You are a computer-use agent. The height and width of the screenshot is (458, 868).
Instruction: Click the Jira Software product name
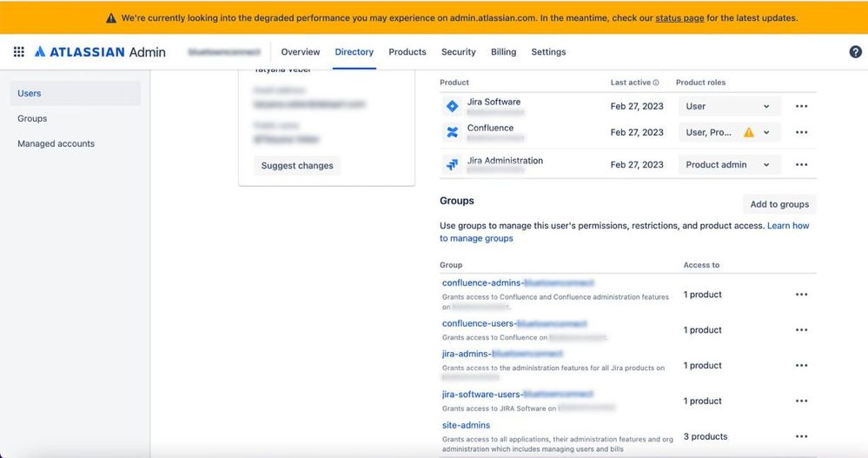pos(494,102)
